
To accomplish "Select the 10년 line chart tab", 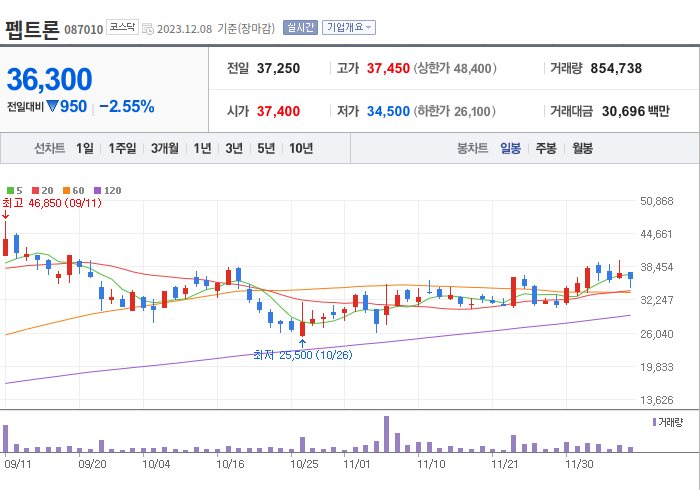I will click(x=301, y=148).
